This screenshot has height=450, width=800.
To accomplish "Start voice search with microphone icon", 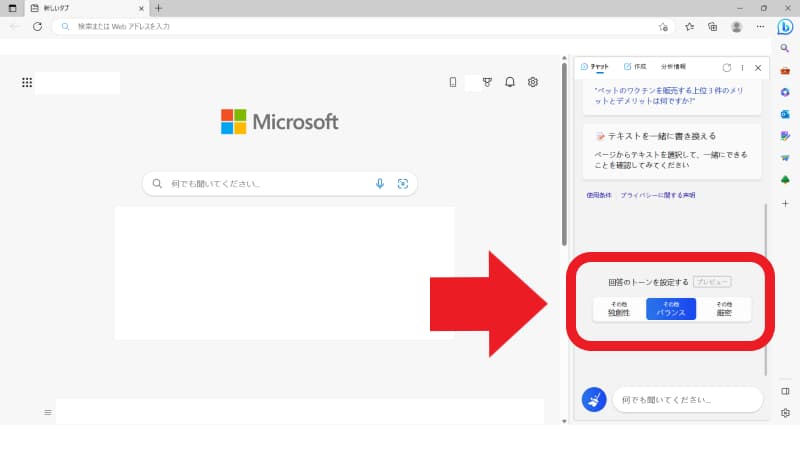I will point(380,184).
